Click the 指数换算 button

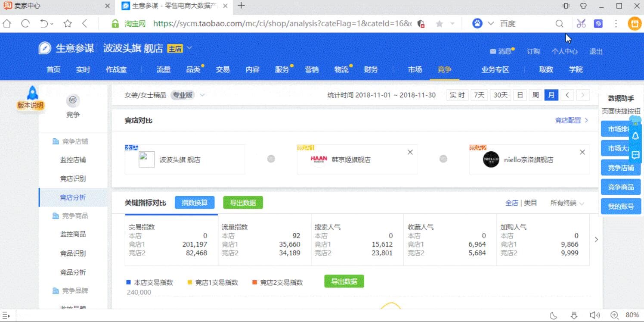pyautogui.click(x=195, y=203)
